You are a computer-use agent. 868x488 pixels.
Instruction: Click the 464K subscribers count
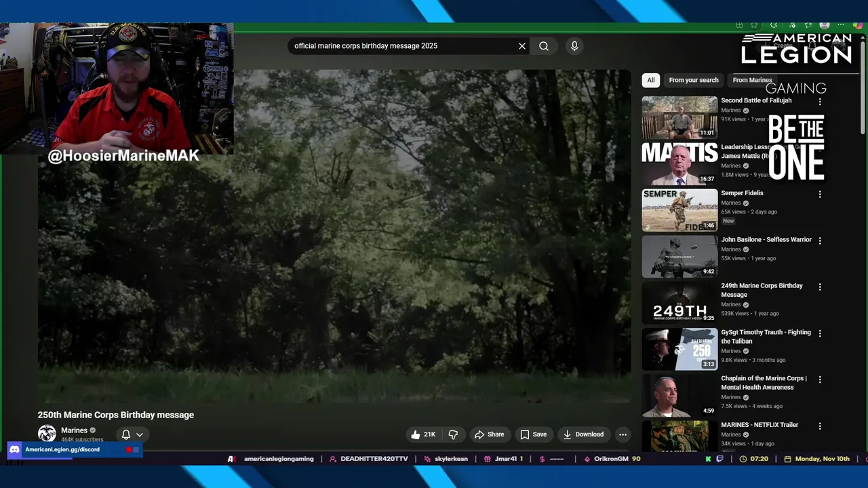[82, 439]
